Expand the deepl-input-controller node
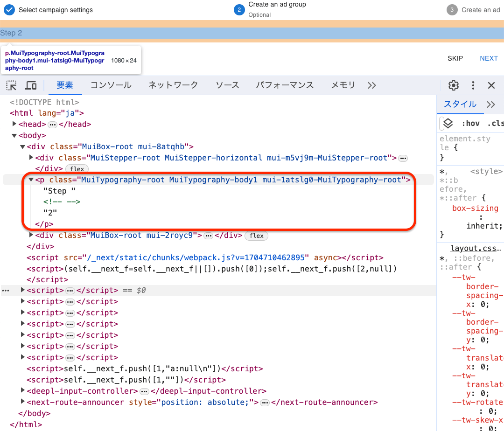Image resolution: width=504 pixels, height=431 pixels. pyautogui.click(x=22, y=390)
